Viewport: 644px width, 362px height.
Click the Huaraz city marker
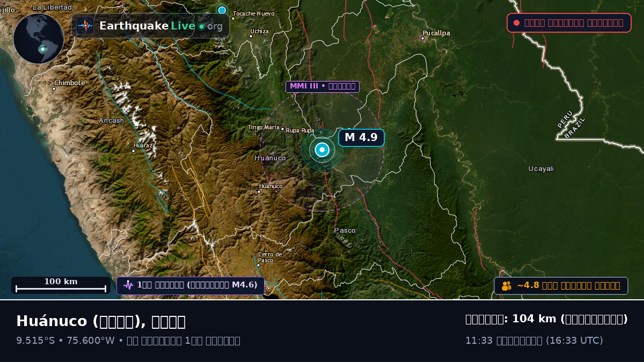click(134, 151)
